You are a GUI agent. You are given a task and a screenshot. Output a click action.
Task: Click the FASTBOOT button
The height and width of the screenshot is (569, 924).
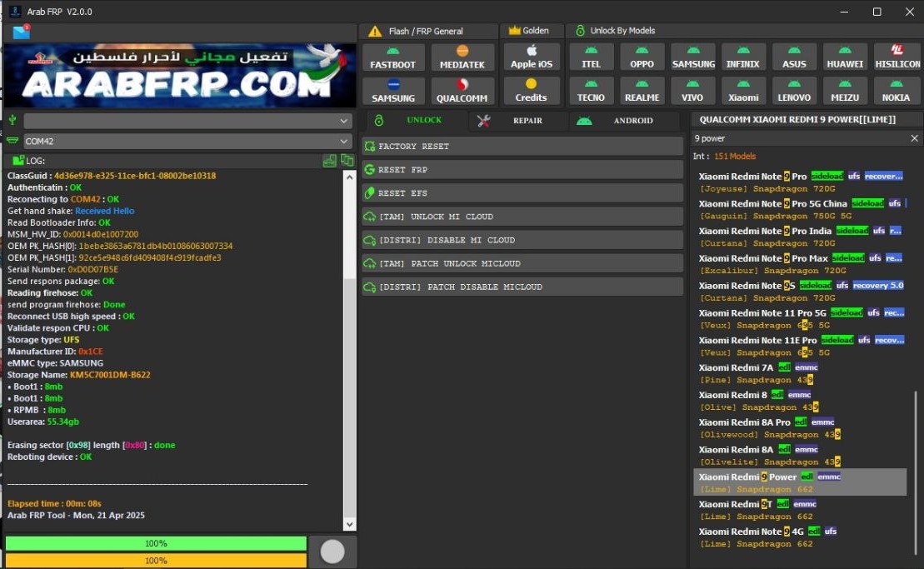(x=393, y=57)
